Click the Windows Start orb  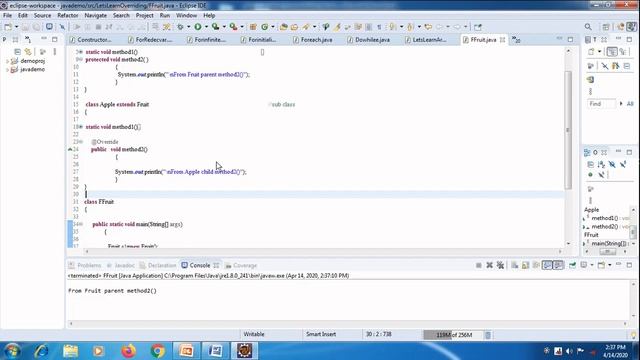coord(13,351)
